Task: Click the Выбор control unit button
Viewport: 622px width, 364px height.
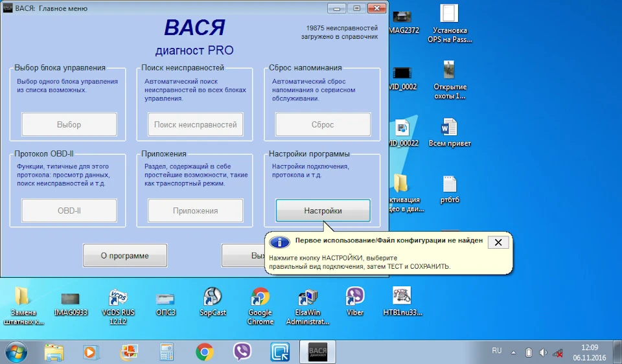Action: pos(69,124)
